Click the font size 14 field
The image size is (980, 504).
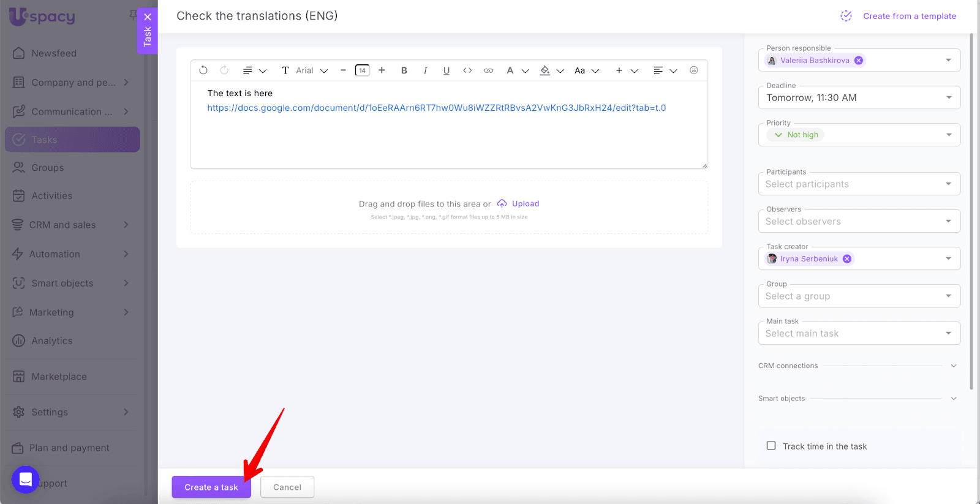(x=363, y=70)
